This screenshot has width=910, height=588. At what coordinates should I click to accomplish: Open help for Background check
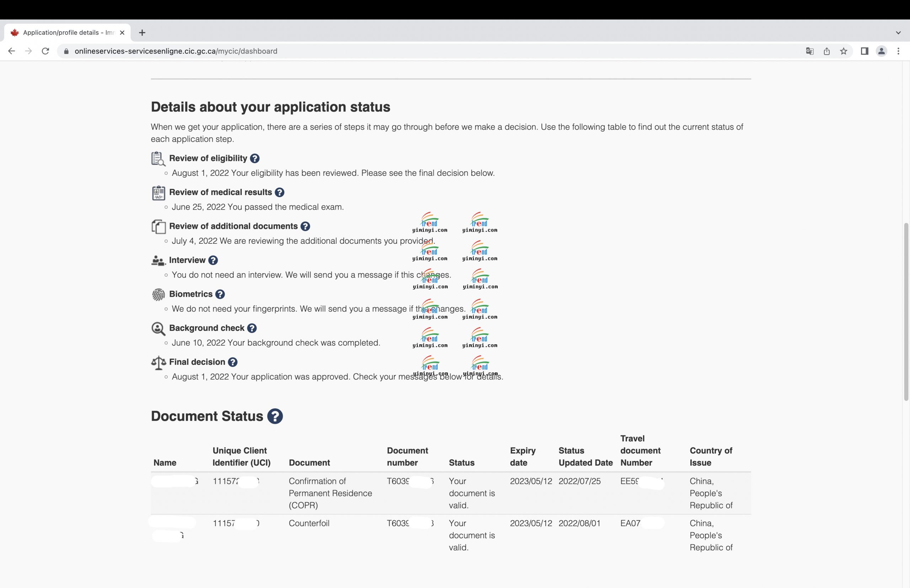[x=252, y=328]
